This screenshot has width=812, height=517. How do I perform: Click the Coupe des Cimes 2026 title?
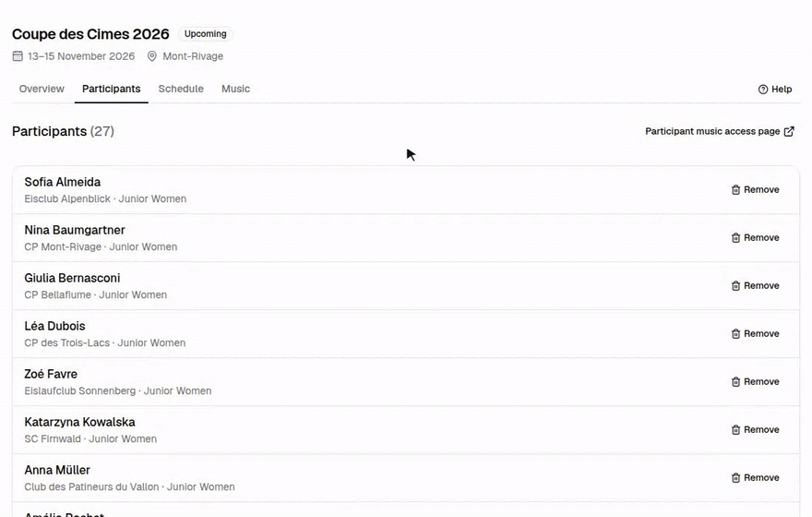90,34
